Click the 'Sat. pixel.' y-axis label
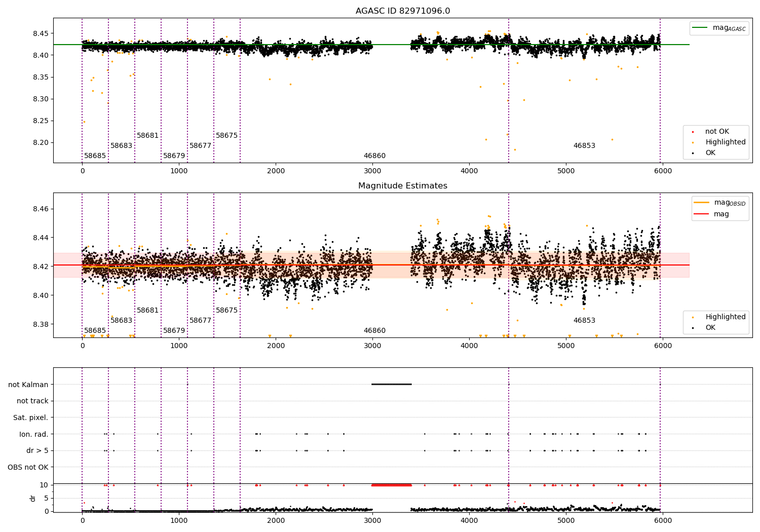This screenshot has width=760, height=532. click(x=31, y=418)
